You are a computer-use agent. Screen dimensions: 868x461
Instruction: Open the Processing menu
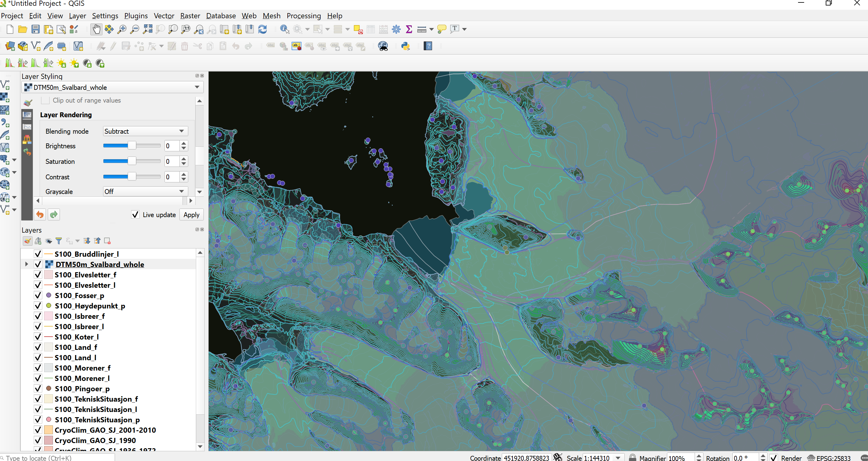pyautogui.click(x=304, y=16)
